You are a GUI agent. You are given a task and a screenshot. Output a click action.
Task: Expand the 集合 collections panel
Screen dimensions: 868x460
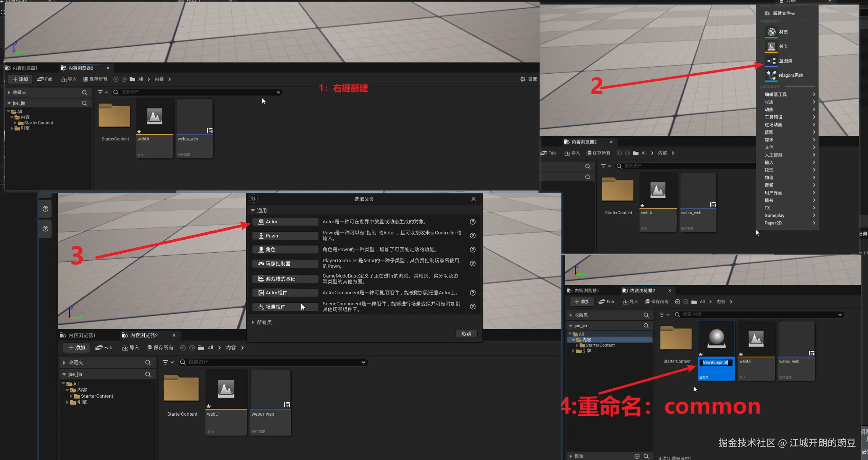click(x=571, y=456)
